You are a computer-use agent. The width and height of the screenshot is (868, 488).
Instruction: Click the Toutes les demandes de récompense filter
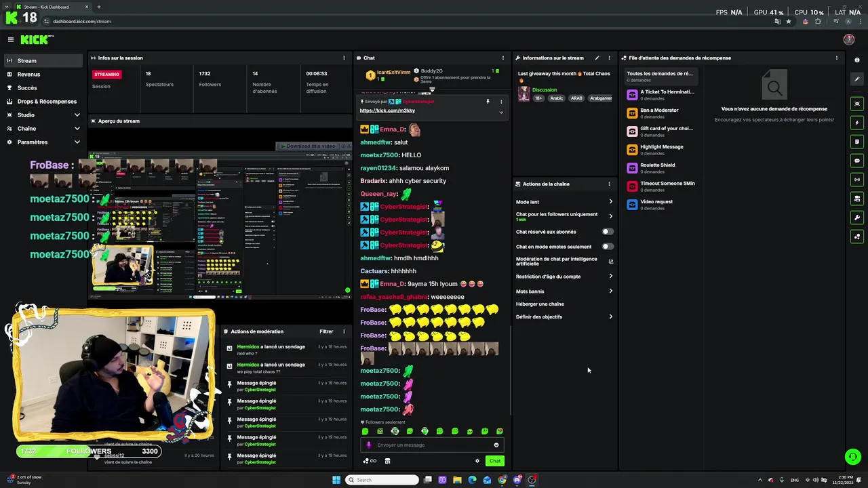click(x=662, y=76)
